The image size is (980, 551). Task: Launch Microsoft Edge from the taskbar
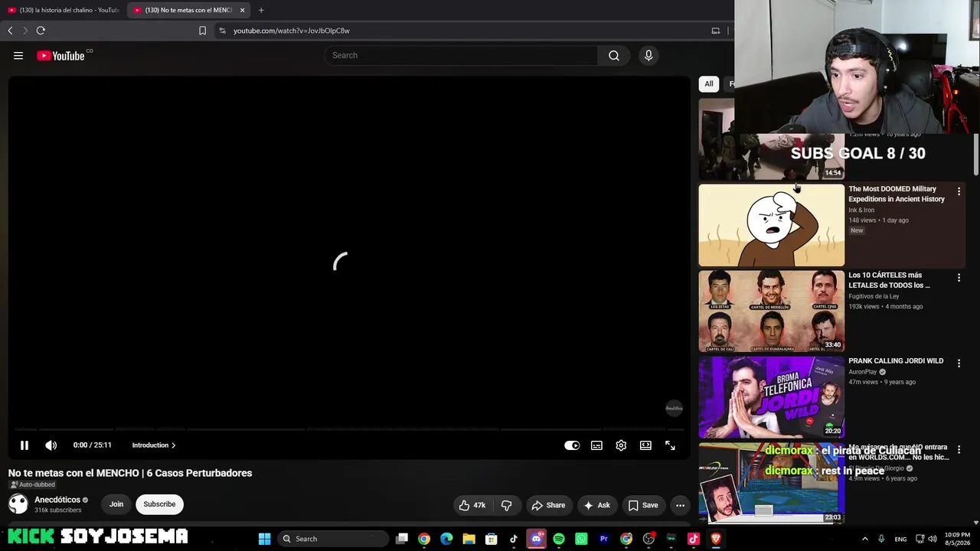[x=446, y=539]
